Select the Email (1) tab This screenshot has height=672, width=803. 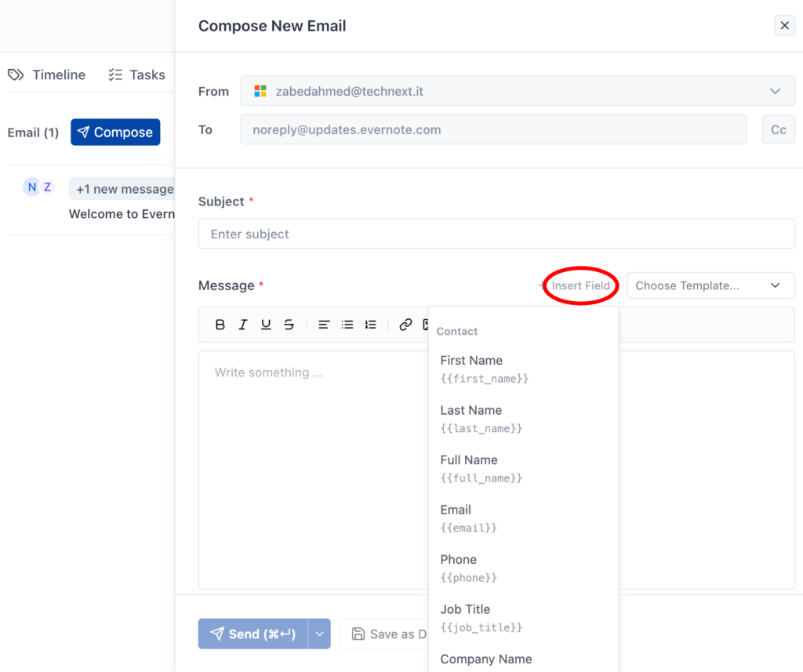32,132
